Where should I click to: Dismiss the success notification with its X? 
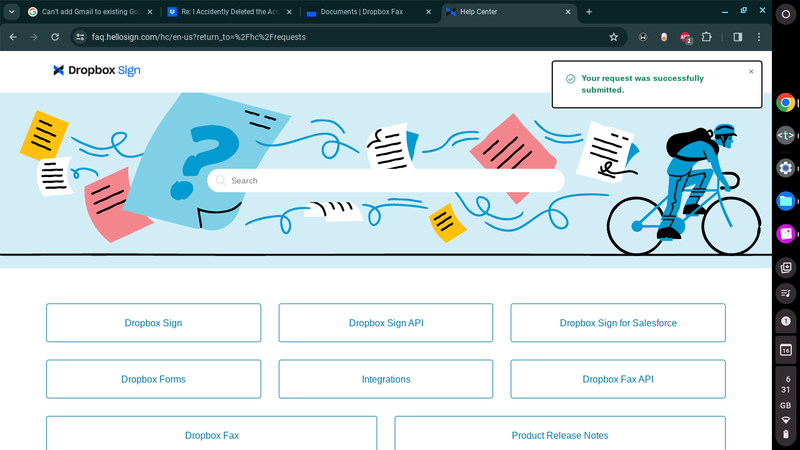(751, 72)
